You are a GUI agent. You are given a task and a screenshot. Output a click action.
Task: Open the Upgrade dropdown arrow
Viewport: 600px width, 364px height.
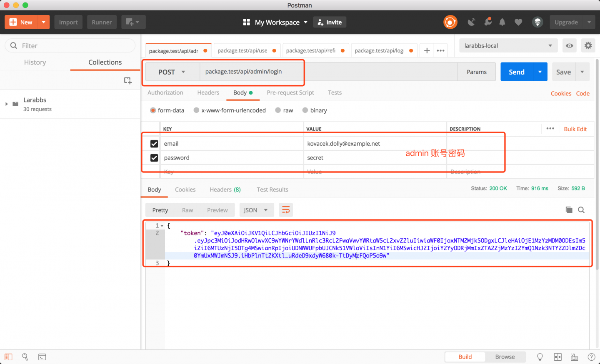(x=589, y=22)
